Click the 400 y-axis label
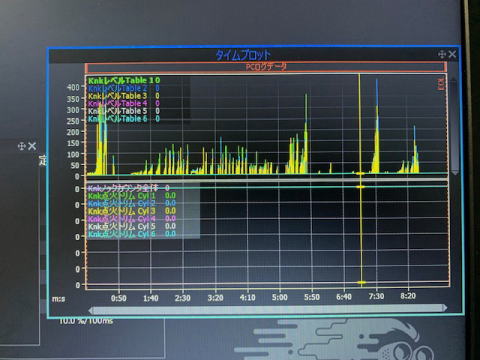The width and height of the screenshot is (480, 360). [x=73, y=87]
